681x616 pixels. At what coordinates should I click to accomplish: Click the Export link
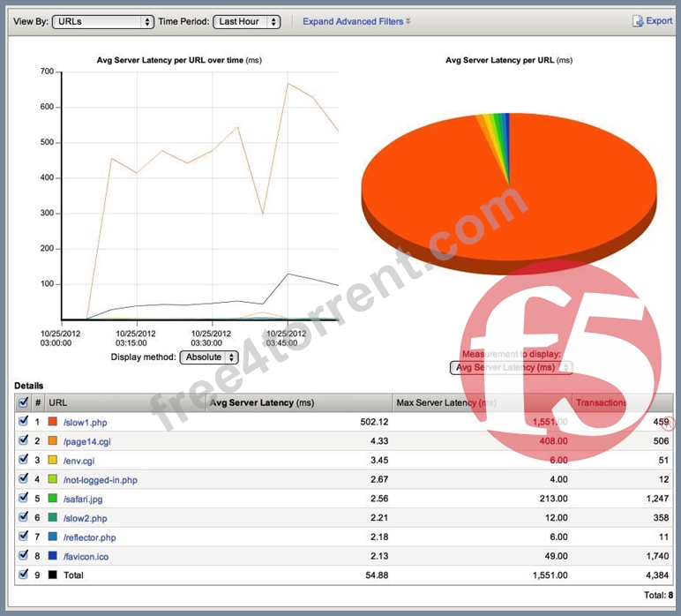coord(659,20)
